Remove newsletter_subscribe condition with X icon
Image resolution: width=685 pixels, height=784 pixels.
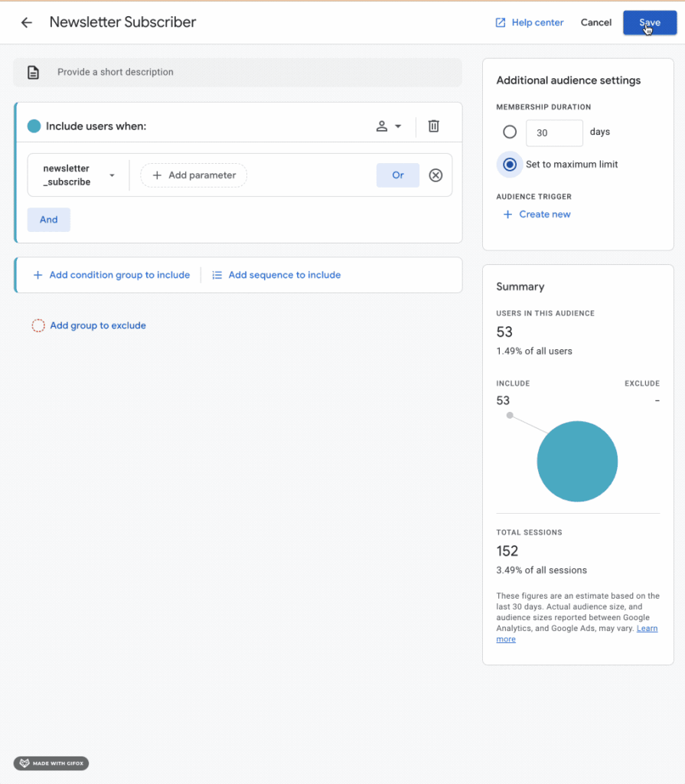tap(435, 175)
